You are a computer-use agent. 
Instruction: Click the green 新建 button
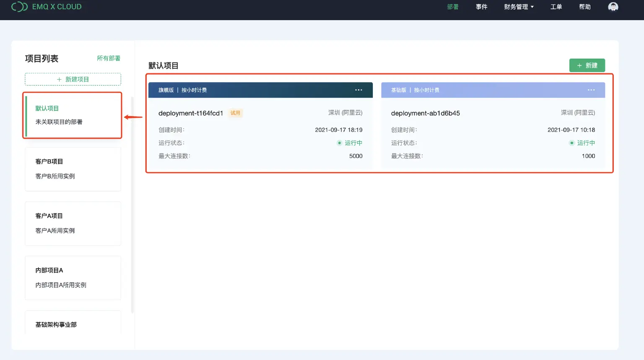click(x=587, y=65)
